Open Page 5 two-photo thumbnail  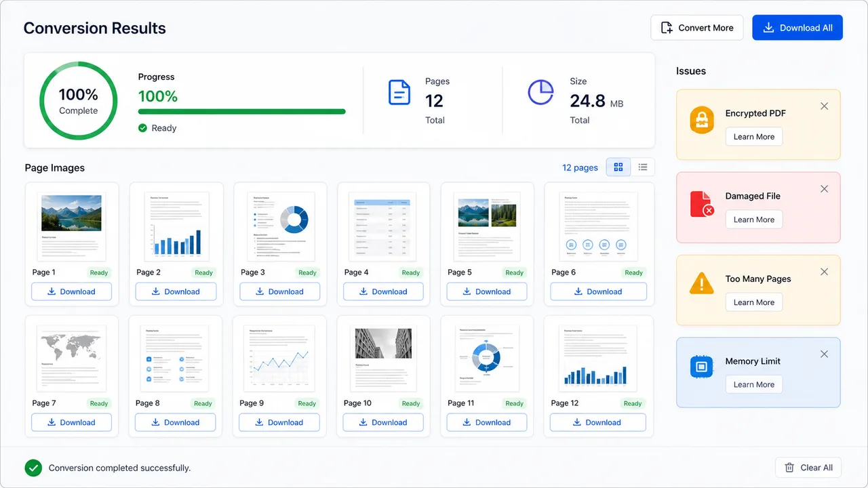click(486, 225)
